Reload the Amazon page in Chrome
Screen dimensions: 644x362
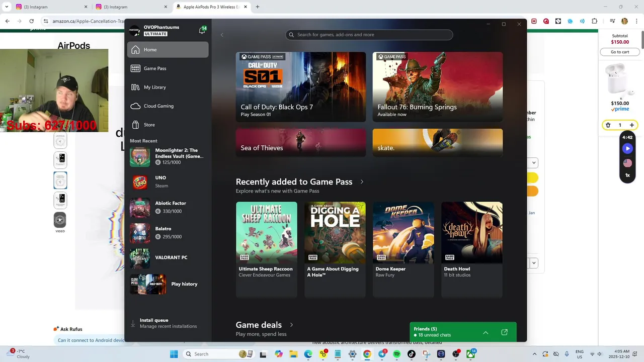(x=31, y=21)
